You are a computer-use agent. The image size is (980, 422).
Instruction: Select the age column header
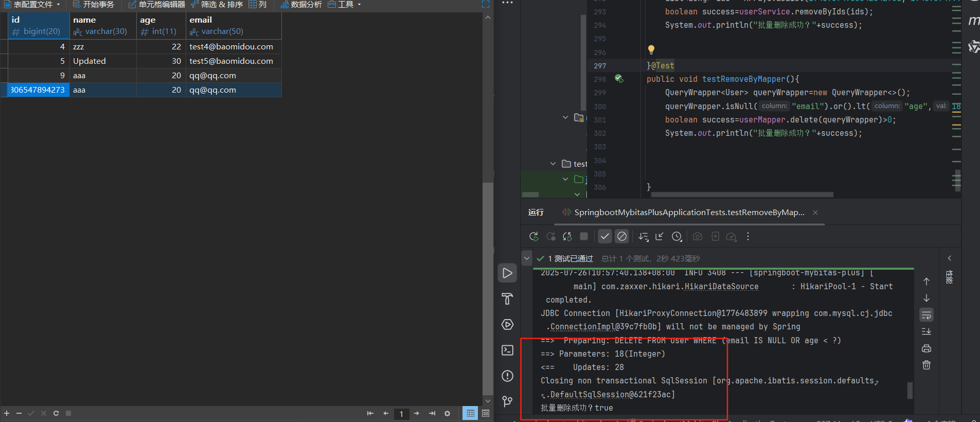click(161, 26)
